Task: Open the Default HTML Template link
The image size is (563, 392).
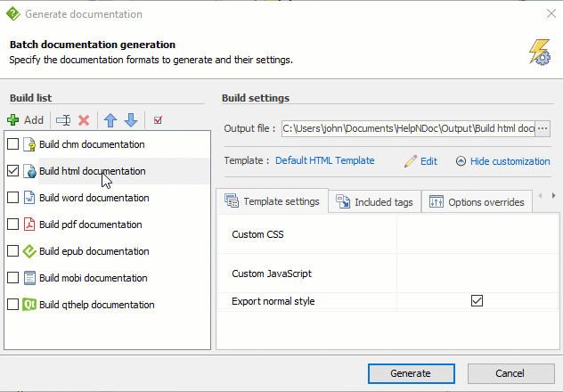Action: tap(324, 161)
